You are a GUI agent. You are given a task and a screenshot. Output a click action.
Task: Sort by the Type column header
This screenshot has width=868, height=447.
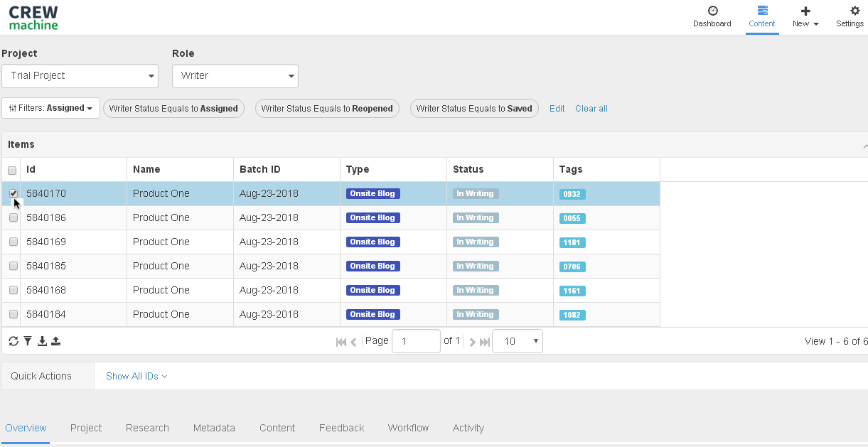pos(394,169)
